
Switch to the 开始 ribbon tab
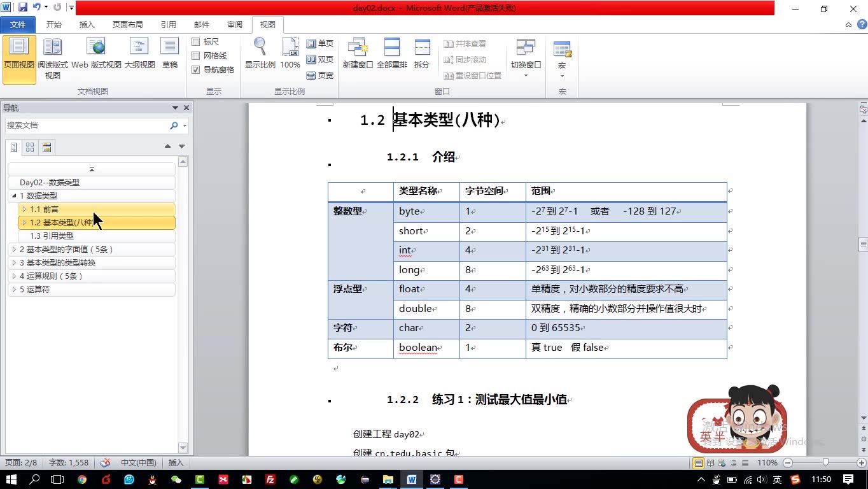(x=53, y=24)
